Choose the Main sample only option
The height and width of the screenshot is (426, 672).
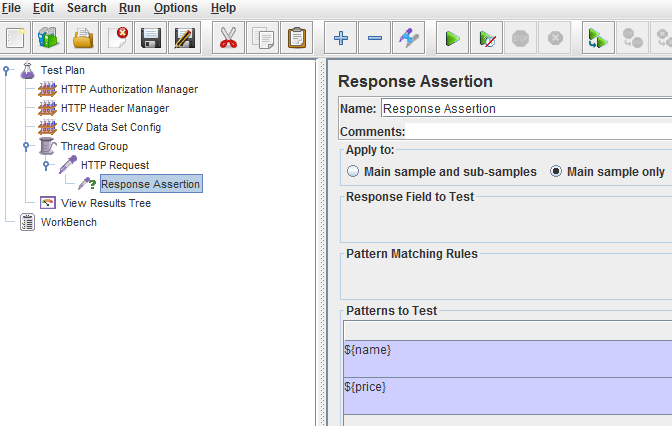(x=557, y=172)
